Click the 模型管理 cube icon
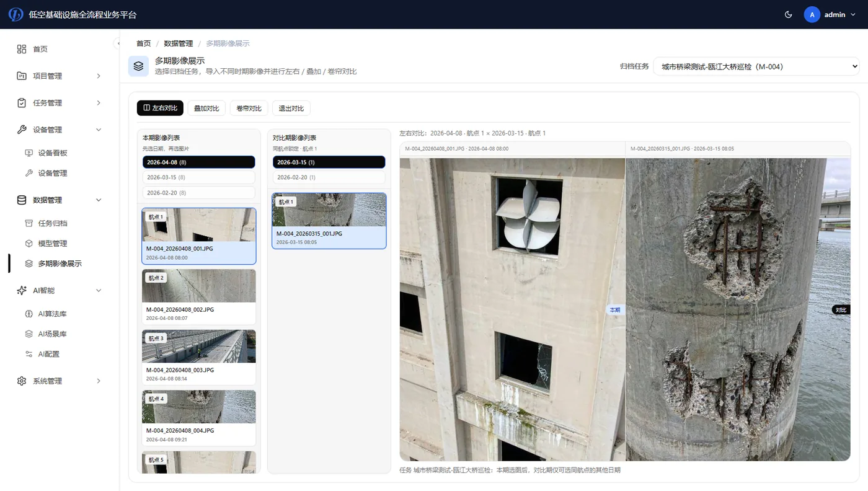The width and height of the screenshot is (868, 491). coord(29,244)
